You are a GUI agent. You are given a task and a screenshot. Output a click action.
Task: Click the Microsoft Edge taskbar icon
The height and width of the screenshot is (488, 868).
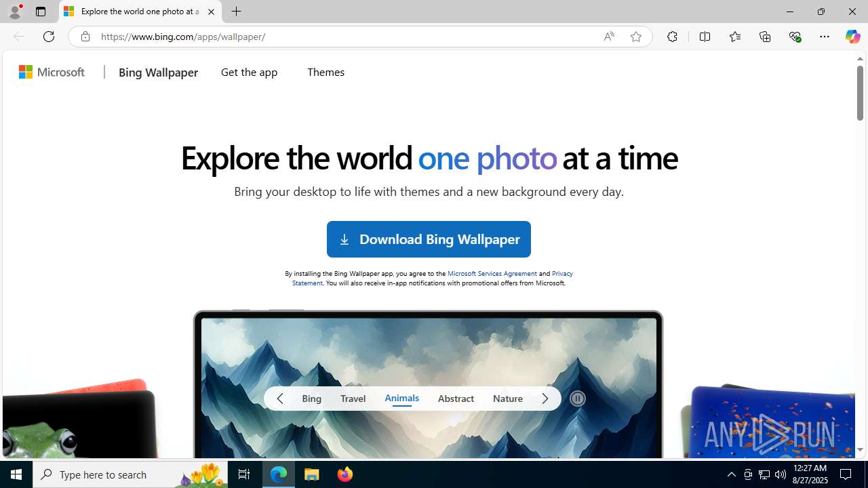[279, 474]
